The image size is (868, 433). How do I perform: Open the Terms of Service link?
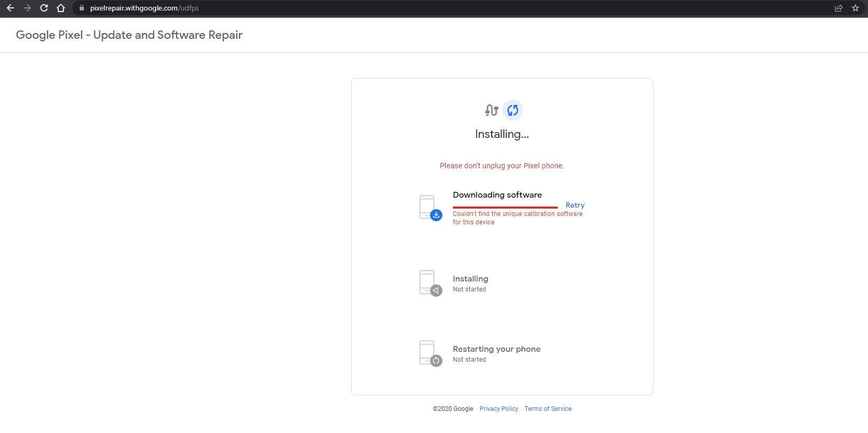pyautogui.click(x=548, y=409)
